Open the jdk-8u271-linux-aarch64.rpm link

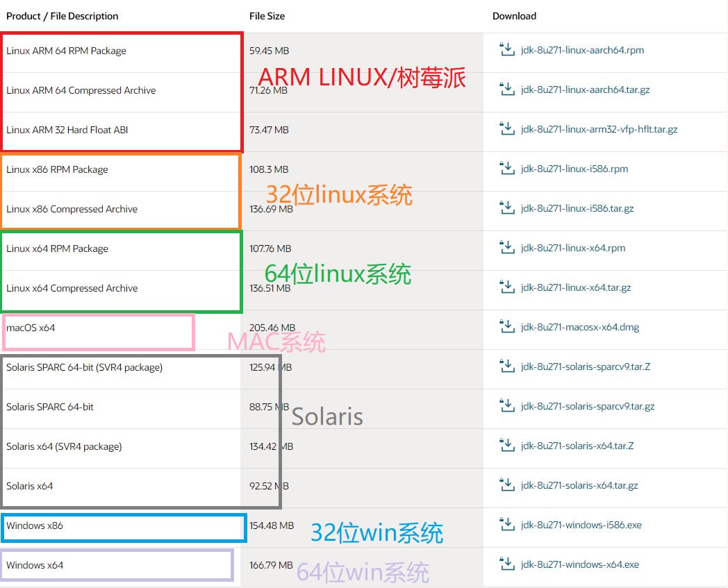click(582, 50)
